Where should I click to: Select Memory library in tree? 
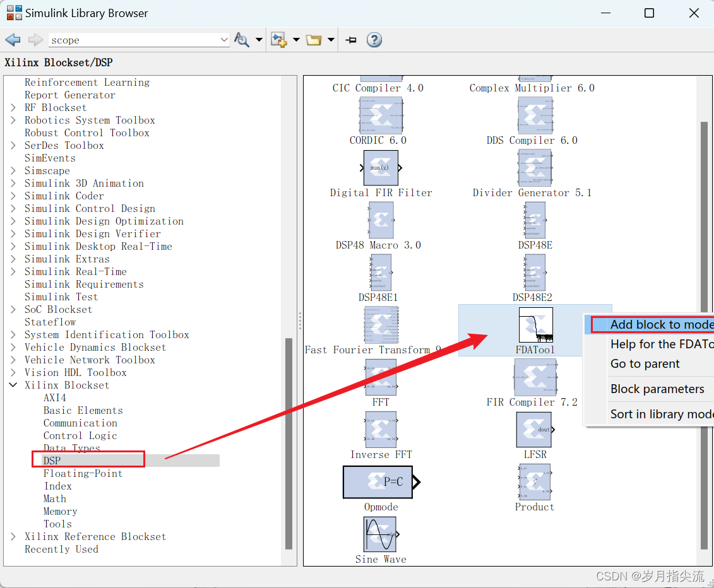pos(60,512)
